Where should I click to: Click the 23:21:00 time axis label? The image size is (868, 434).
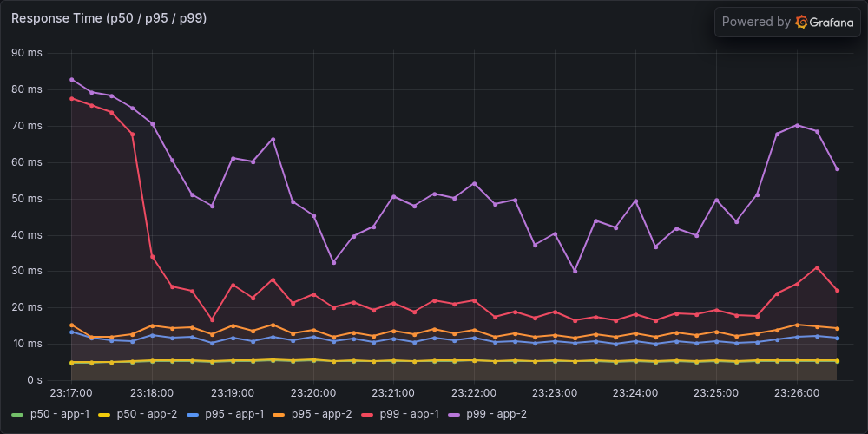tap(393, 393)
